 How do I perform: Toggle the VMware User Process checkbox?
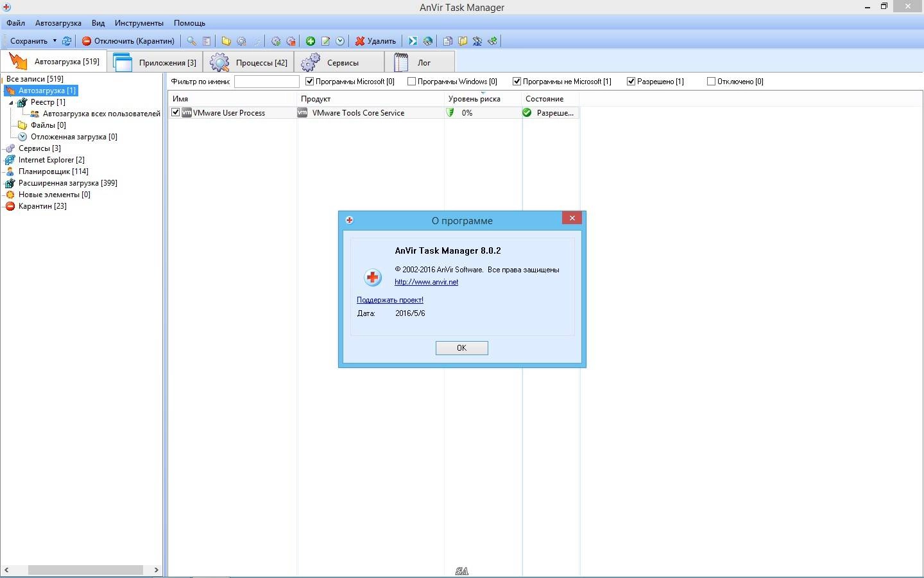176,112
